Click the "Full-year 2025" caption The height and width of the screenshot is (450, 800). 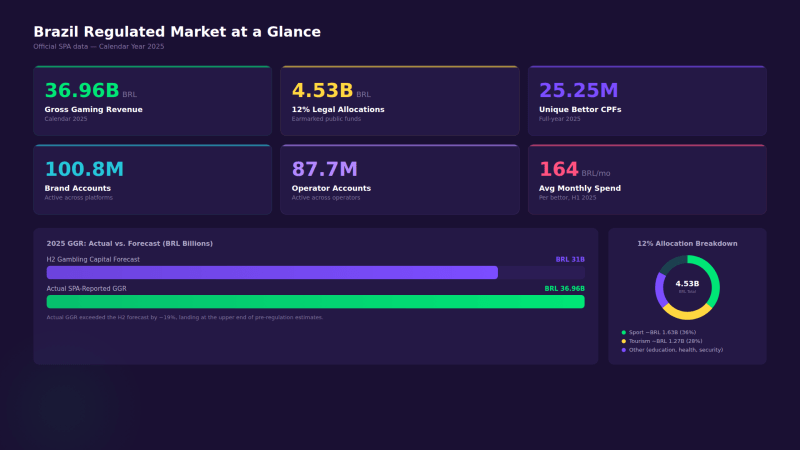click(x=560, y=119)
